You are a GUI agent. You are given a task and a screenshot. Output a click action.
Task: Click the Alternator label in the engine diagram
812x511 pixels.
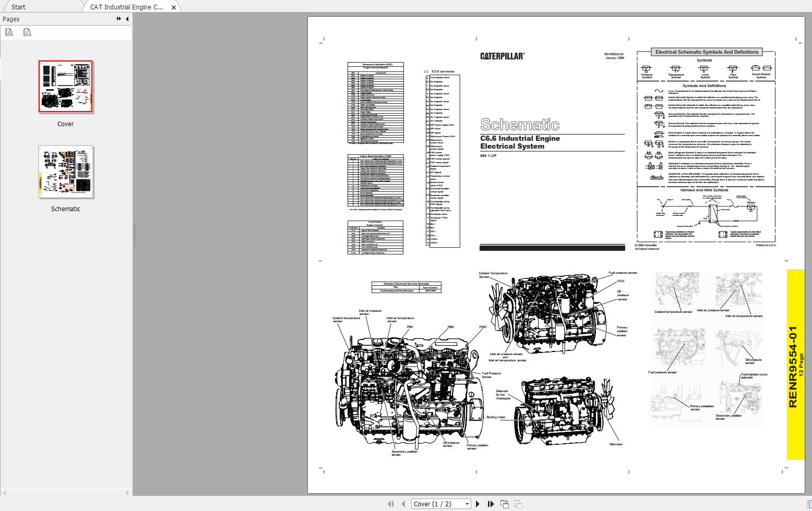coord(616,444)
